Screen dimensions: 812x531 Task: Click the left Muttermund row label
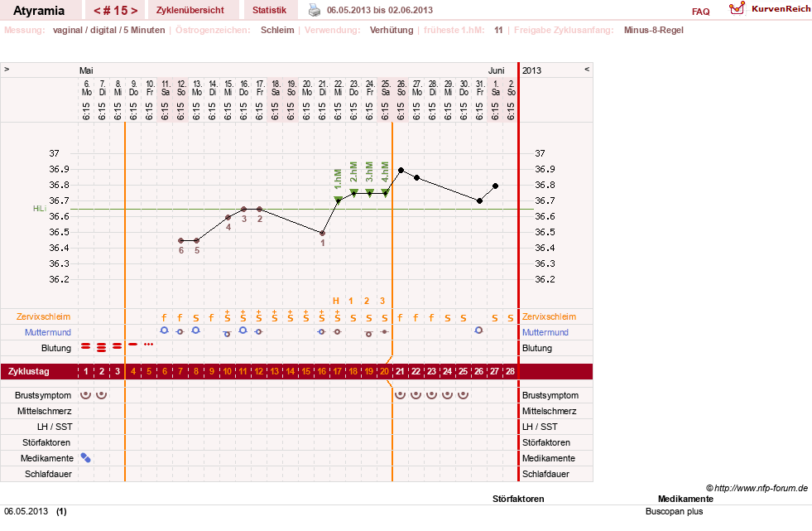[48, 332]
